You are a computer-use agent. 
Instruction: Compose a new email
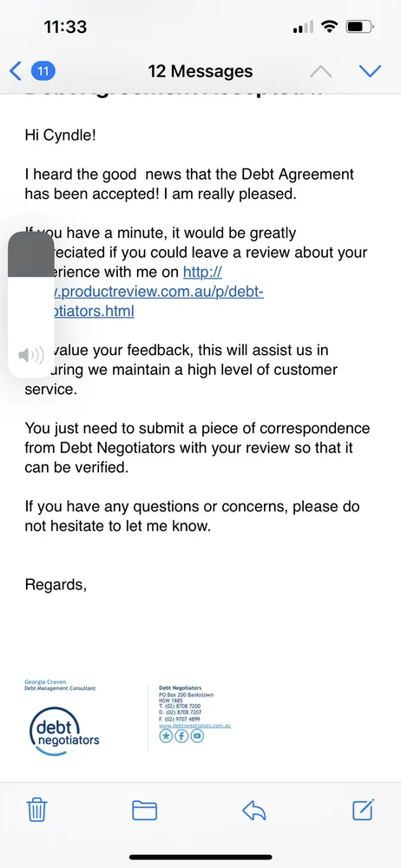click(x=364, y=809)
